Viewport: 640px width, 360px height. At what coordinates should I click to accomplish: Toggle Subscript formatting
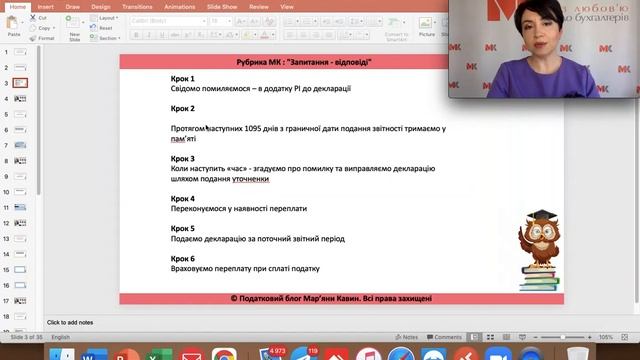pyautogui.click(x=200, y=36)
